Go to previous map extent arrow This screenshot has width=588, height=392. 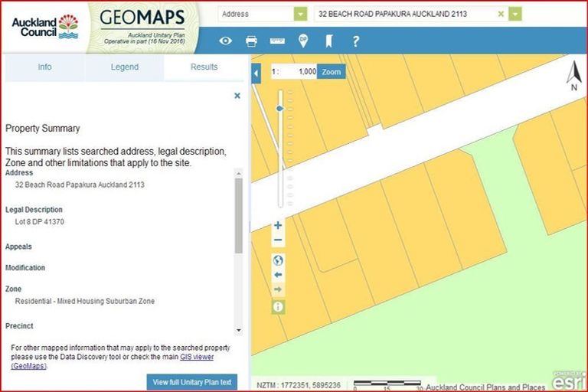click(x=278, y=275)
